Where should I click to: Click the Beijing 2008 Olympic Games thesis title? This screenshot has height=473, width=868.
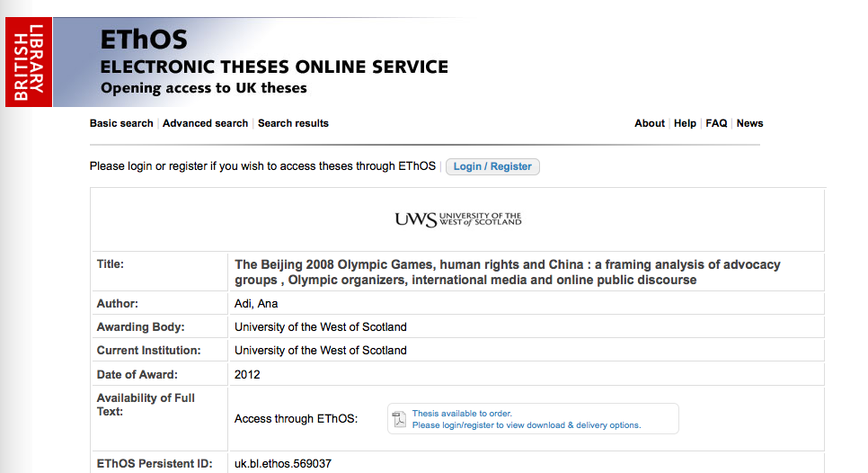pos(507,272)
